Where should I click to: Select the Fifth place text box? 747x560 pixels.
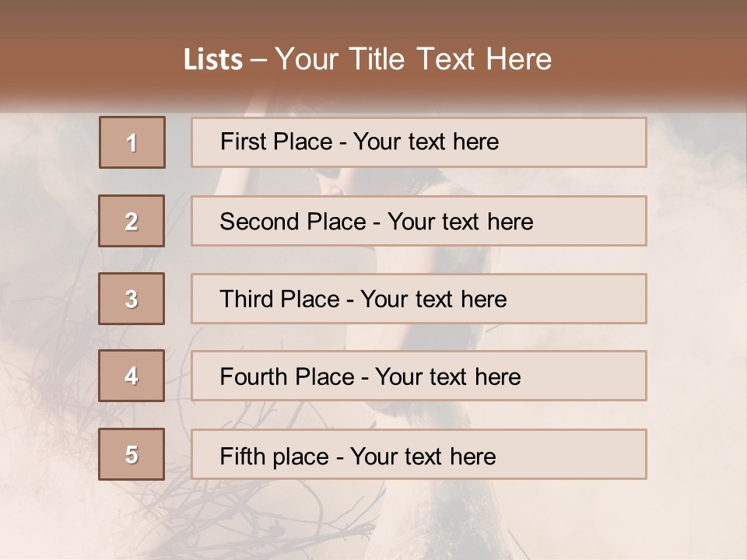tap(419, 454)
